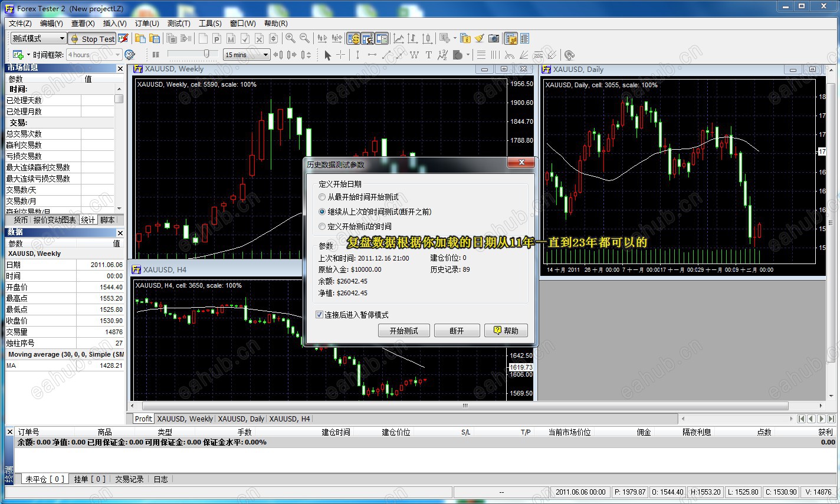Image resolution: width=840 pixels, height=504 pixels.
Task: Switch to the Profit chart tab
Action: click(x=143, y=419)
